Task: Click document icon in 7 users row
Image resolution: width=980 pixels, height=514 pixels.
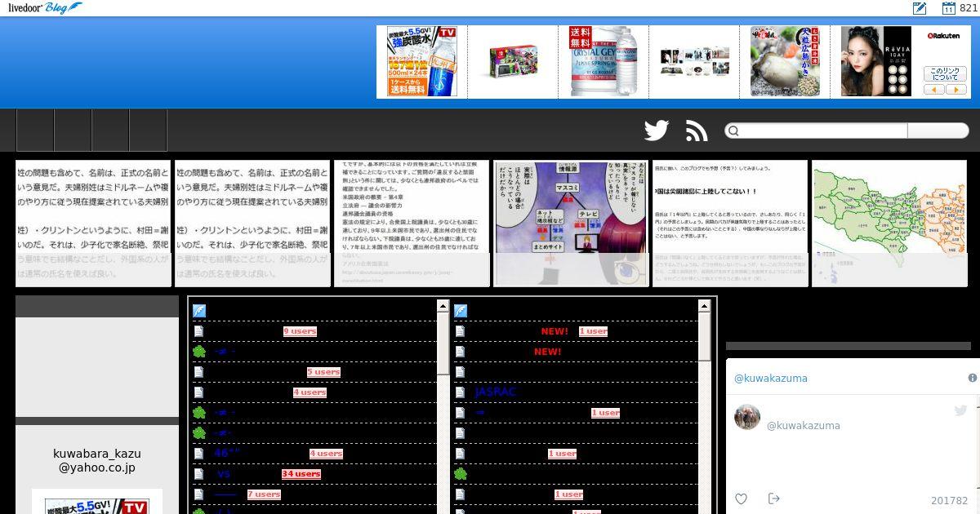Action: [x=198, y=494]
